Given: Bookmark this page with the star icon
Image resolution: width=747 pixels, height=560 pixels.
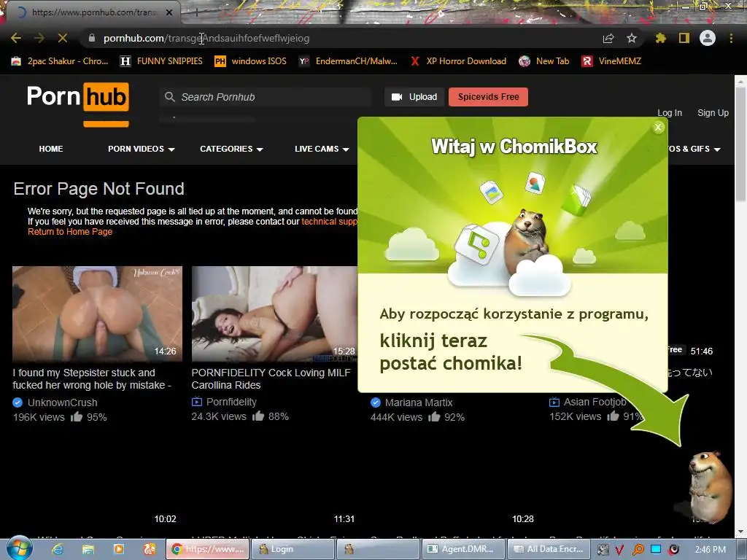Looking at the screenshot, I should 632,38.
